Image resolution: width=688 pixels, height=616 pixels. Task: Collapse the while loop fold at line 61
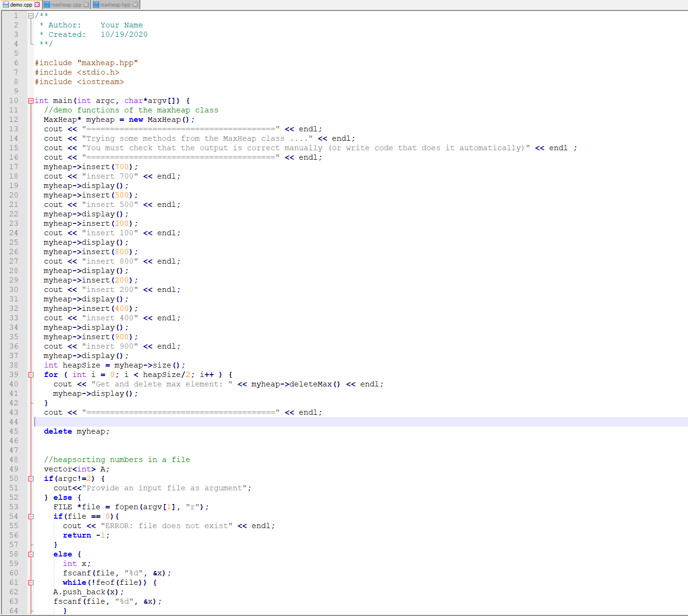pos(31,582)
